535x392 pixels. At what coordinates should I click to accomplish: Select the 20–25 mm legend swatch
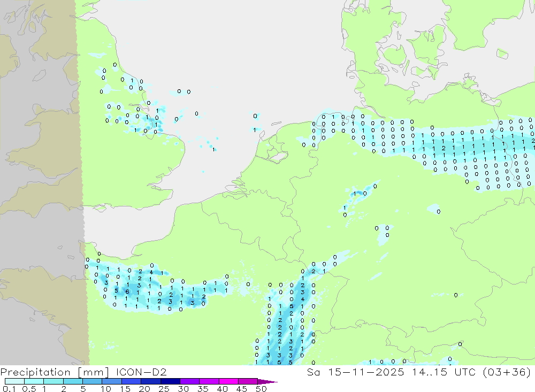(x=150, y=381)
